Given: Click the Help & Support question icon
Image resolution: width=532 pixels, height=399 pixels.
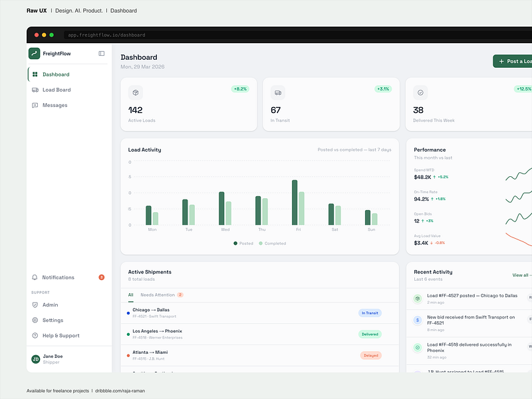Looking at the screenshot, I should coord(35,336).
